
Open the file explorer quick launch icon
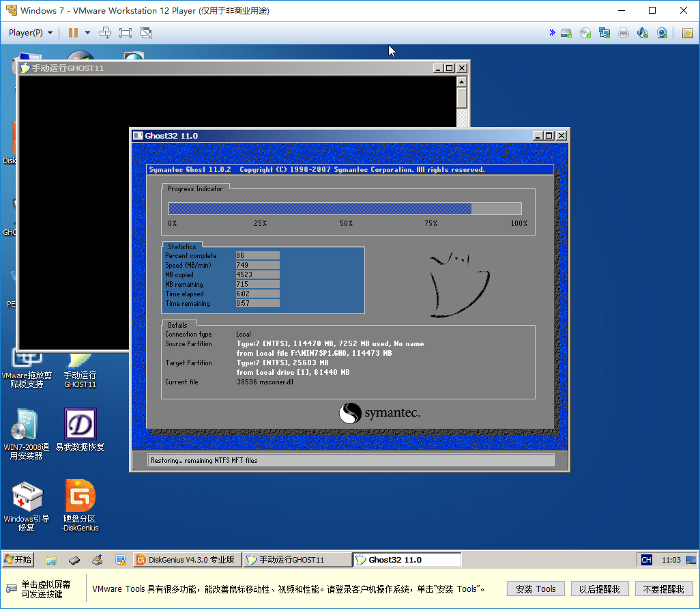51,560
